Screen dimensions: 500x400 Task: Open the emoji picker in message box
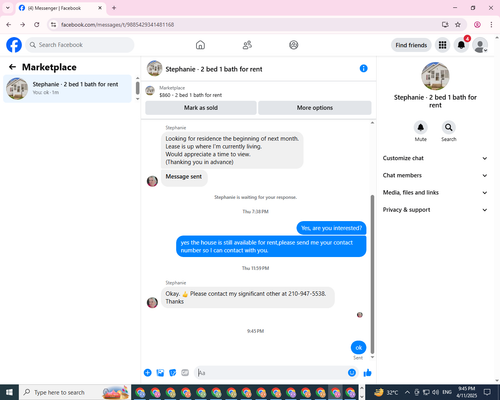point(352,373)
